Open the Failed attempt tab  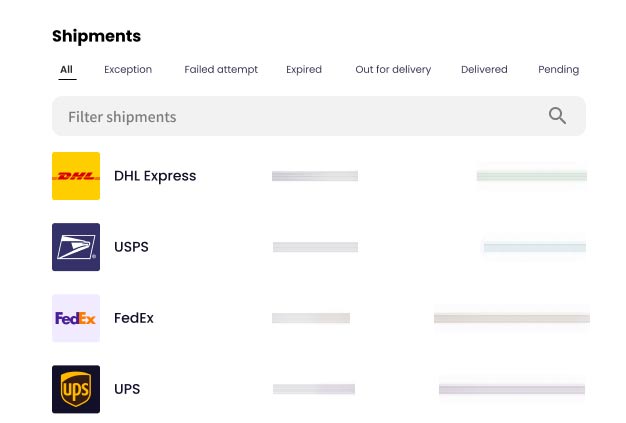221,70
